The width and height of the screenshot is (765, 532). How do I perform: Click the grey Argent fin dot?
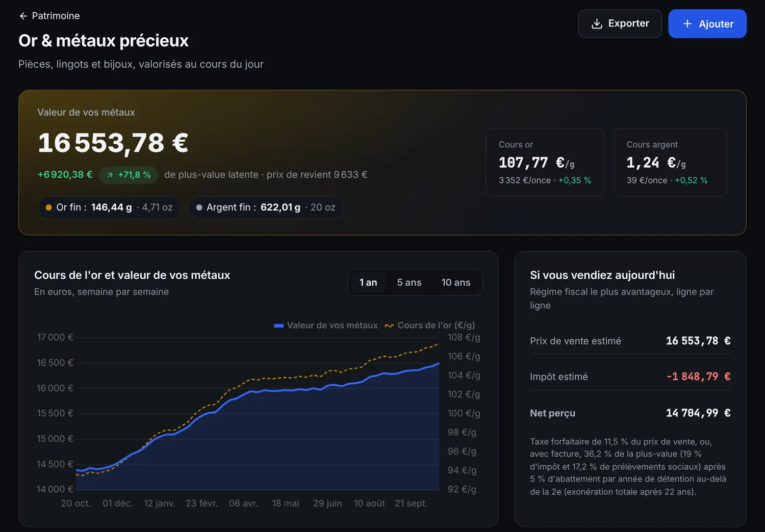(x=199, y=207)
